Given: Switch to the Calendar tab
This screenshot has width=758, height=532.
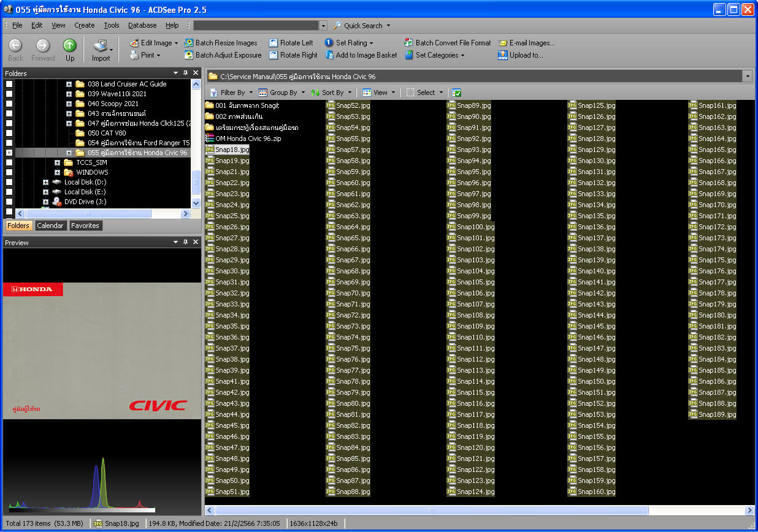Looking at the screenshot, I should [50, 226].
